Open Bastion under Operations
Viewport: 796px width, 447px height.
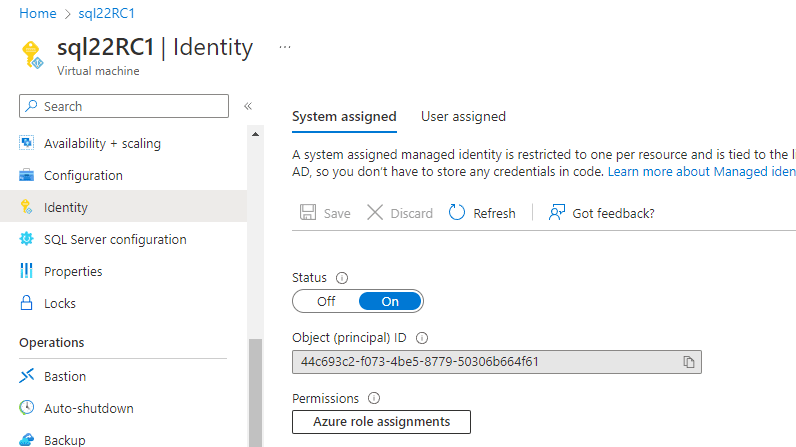pos(65,376)
